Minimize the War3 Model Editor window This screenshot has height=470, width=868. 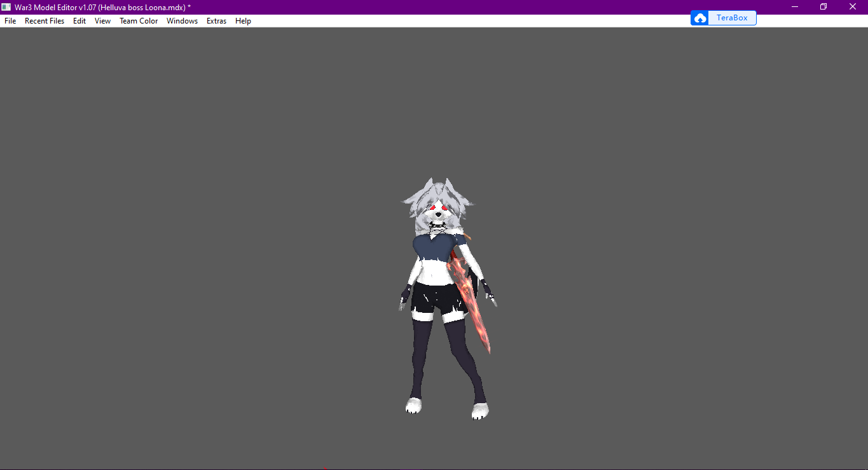[x=795, y=7]
